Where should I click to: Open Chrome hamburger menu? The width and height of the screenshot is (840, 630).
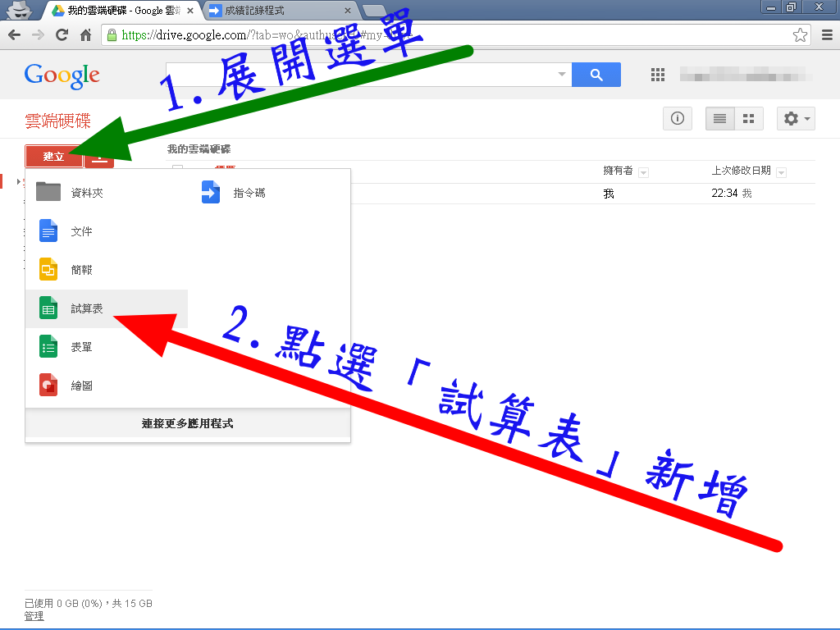[x=827, y=35]
